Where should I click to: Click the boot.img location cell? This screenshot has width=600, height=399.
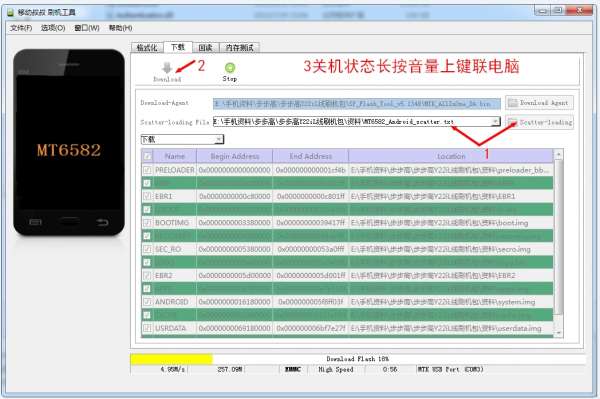pyautogui.click(x=451, y=223)
